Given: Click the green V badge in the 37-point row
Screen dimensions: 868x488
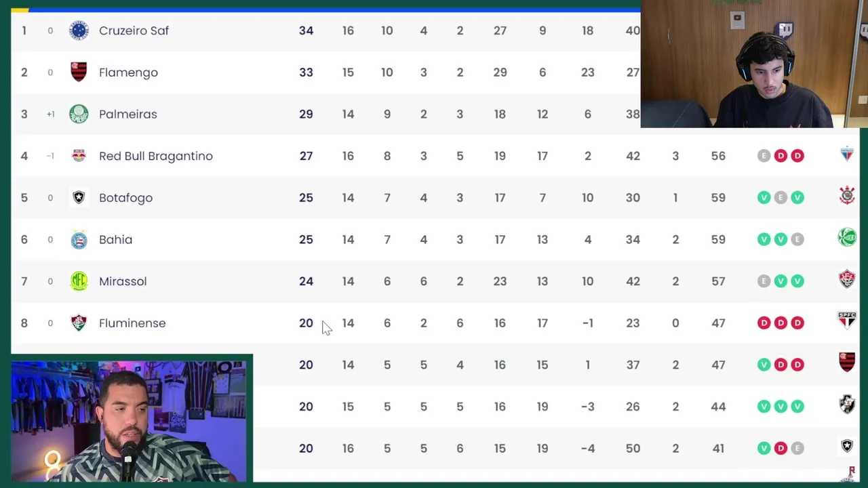Looking at the screenshot, I should pyautogui.click(x=764, y=365).
